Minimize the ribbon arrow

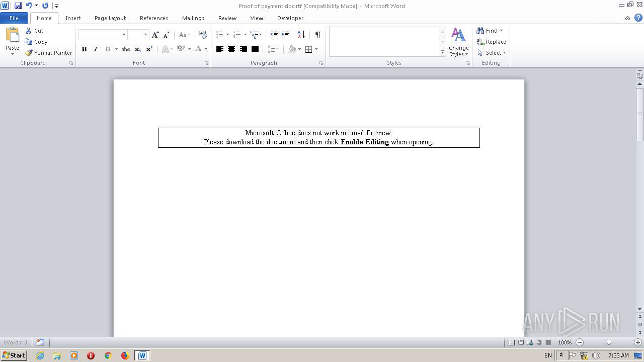[x=627, y=18]
